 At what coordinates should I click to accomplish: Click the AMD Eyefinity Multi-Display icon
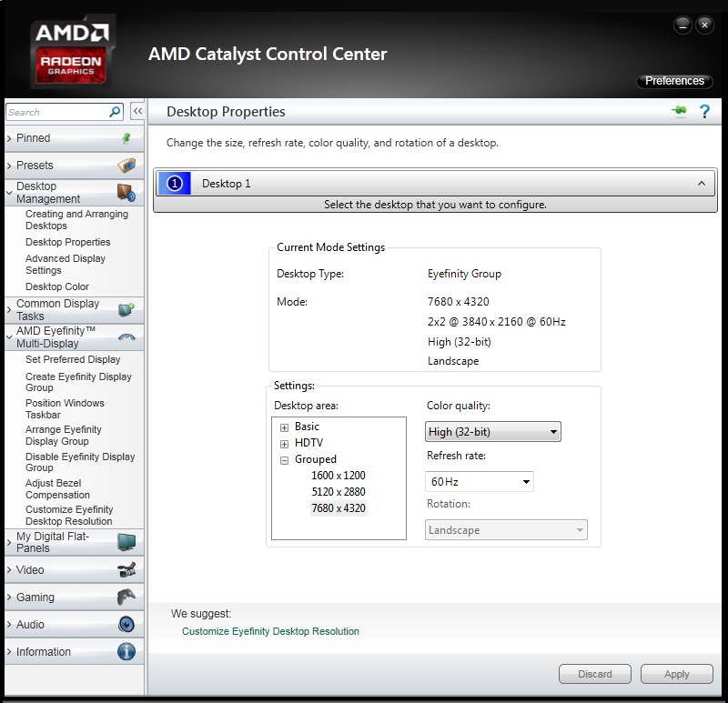pos(126,336)
